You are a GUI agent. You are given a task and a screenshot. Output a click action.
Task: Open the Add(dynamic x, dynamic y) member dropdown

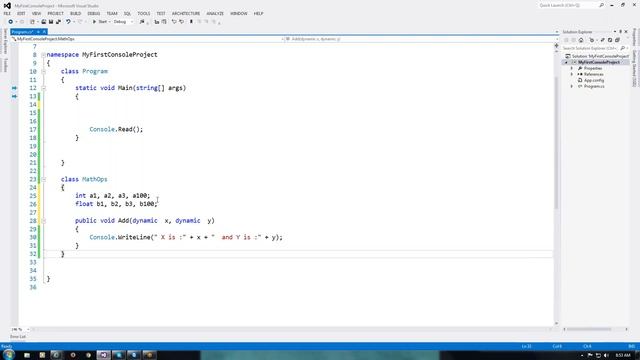[420, 39]
